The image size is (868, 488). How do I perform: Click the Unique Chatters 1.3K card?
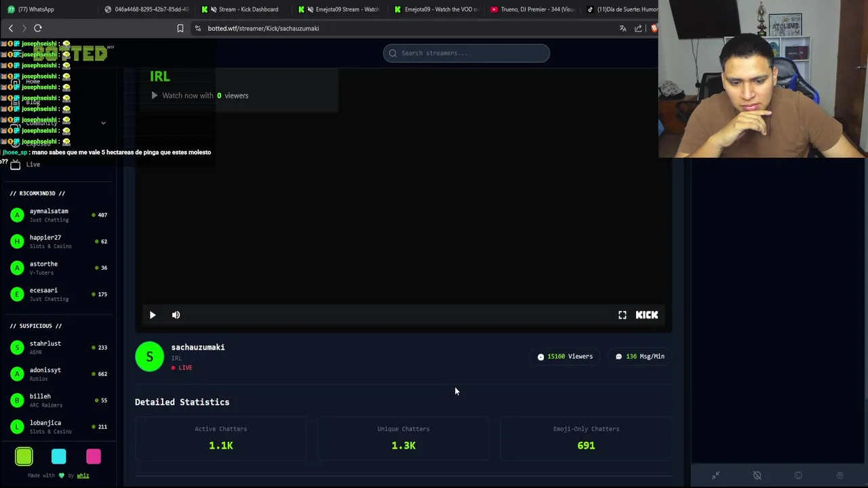tap(403, 438)
